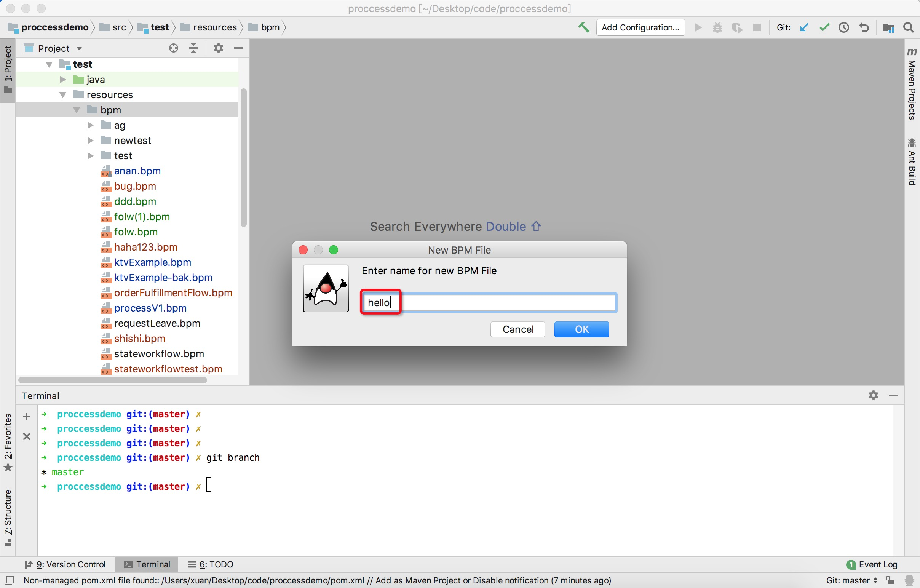This screenshot has height=588, width=920.
Task: Click the Build Project hammer icon
Action: click(583, 27)
